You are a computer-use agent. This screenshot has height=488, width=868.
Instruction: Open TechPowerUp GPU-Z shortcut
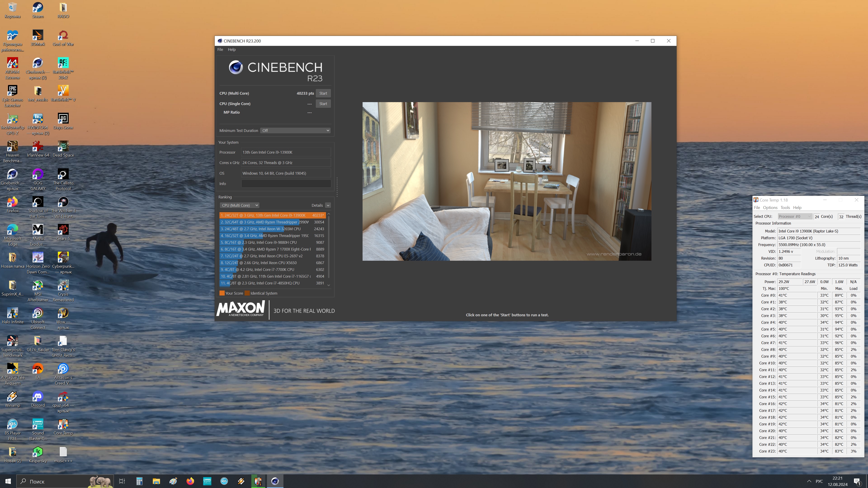click(12, 119)
